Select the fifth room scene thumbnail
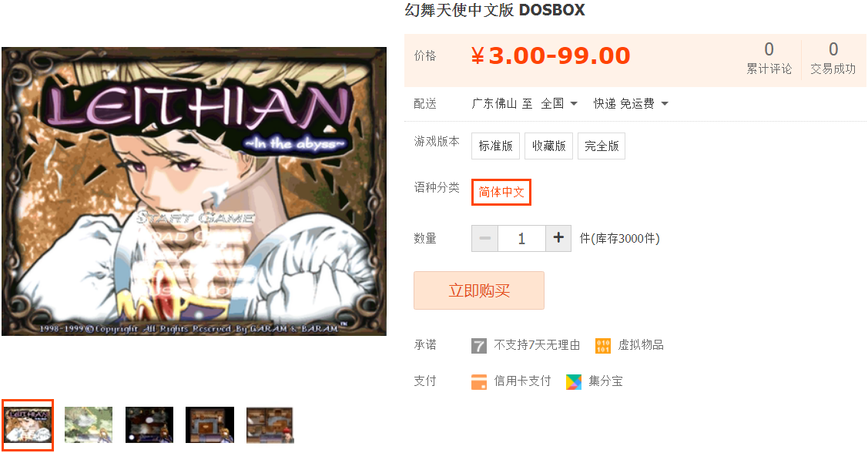Image resolution: width=868 pixels, height=453 pixels. 270,424
